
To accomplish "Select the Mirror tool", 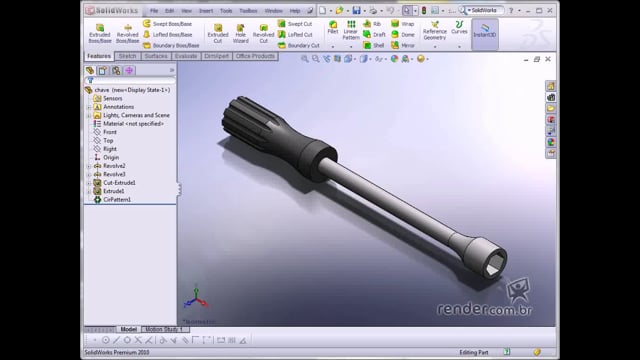I will coord(403,45).
